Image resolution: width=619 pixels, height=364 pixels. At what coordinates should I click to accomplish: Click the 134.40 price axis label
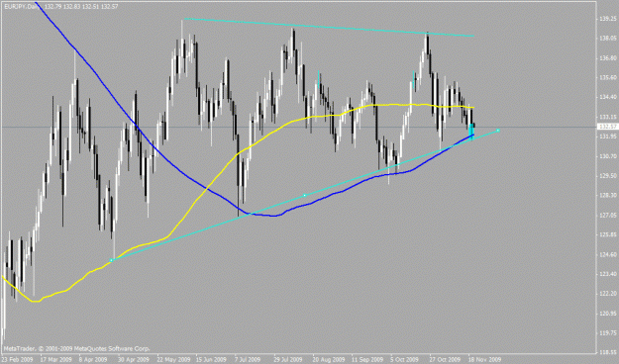[608, 97]
